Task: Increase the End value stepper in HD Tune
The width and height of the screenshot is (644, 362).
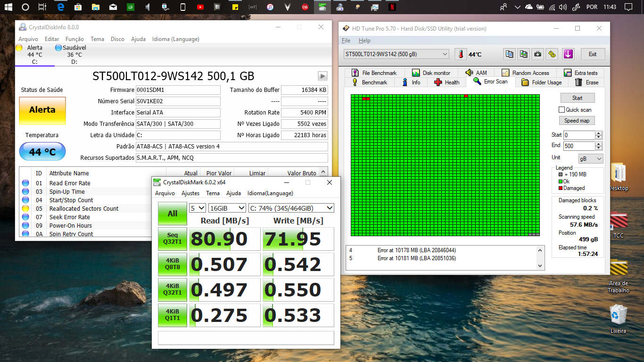Action: tap(599, 144)
